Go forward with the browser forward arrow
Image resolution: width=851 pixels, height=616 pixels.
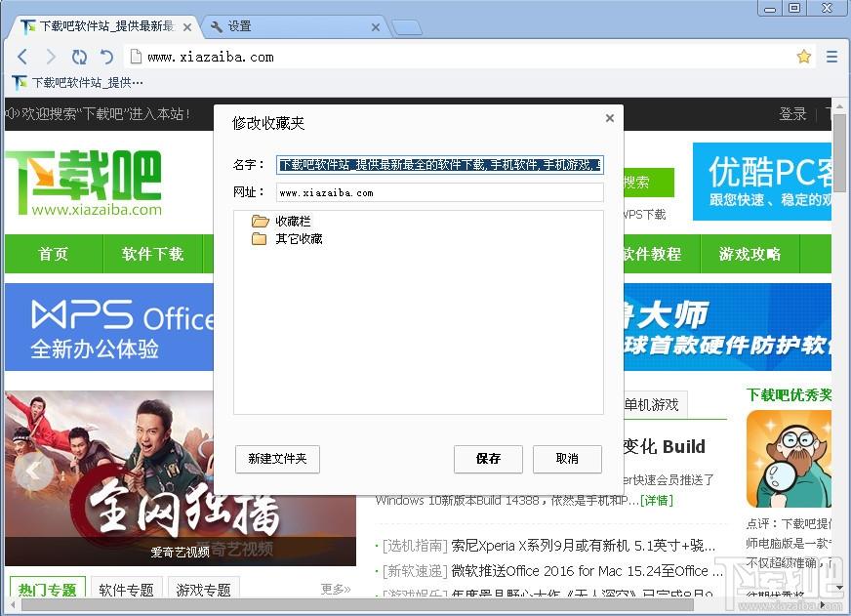51,57
